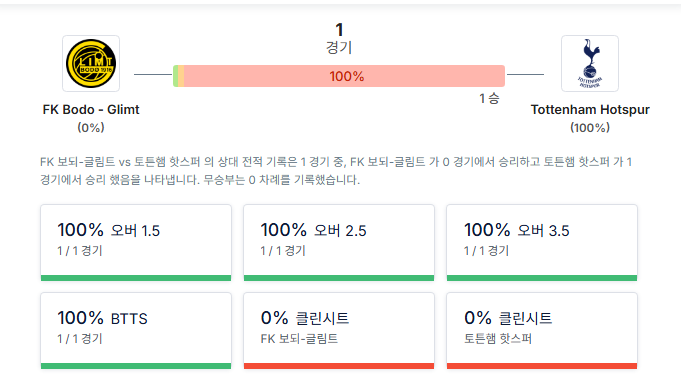Viewport: 681px width, 379px height.
Task: Select the 100% BTTS stat card
Action: [x=136, y=331]
